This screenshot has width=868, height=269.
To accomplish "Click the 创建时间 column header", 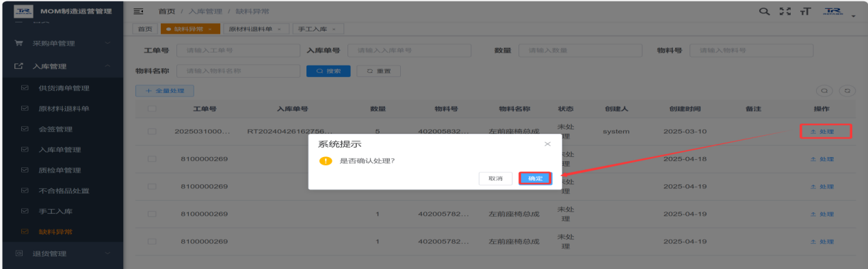I will [685, 109].
